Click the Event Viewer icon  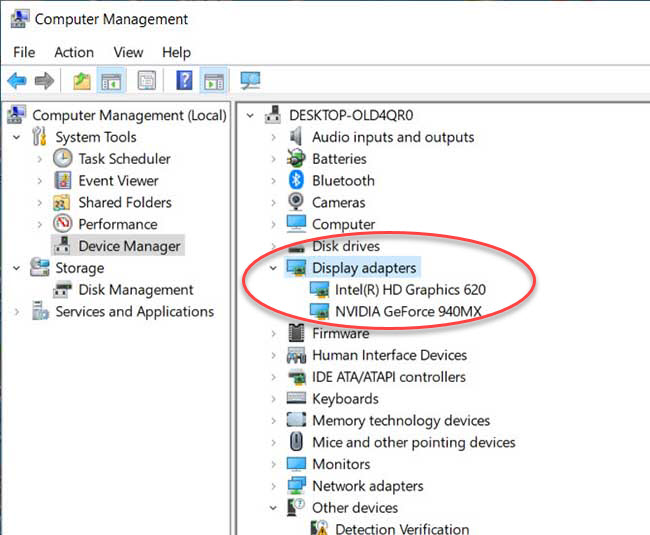pyautogui.click(x=63, y=181)
